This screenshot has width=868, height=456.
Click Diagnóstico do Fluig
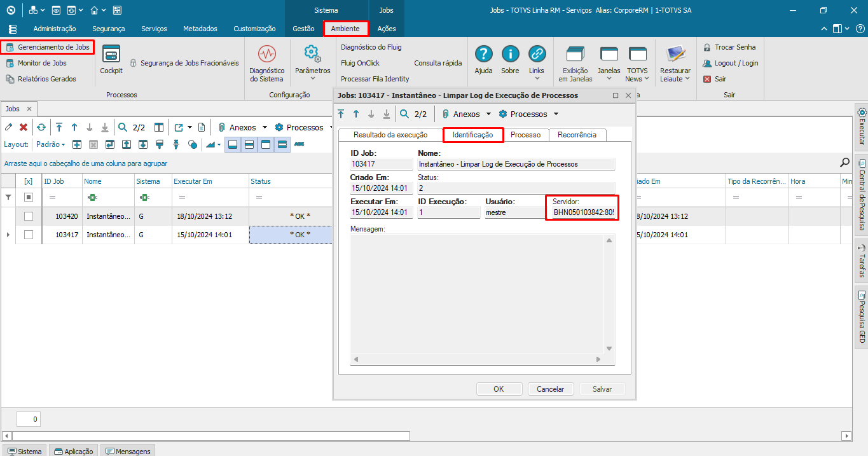click(x=371, y=47)
